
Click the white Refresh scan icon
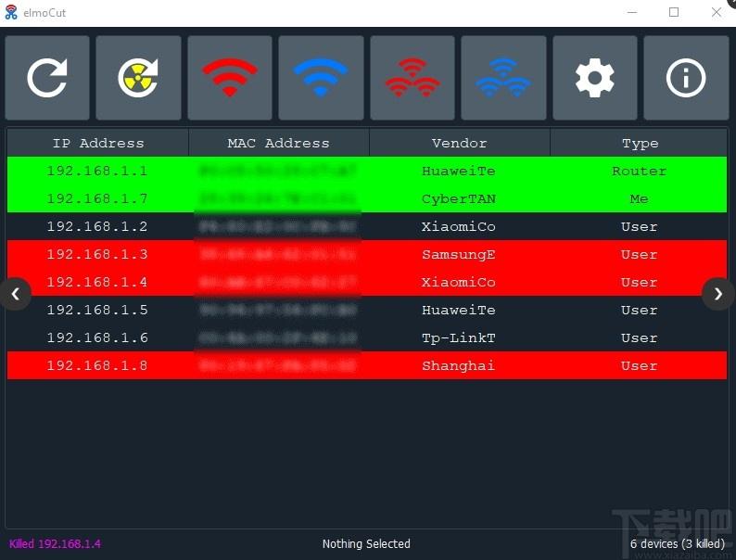(47, 78)
